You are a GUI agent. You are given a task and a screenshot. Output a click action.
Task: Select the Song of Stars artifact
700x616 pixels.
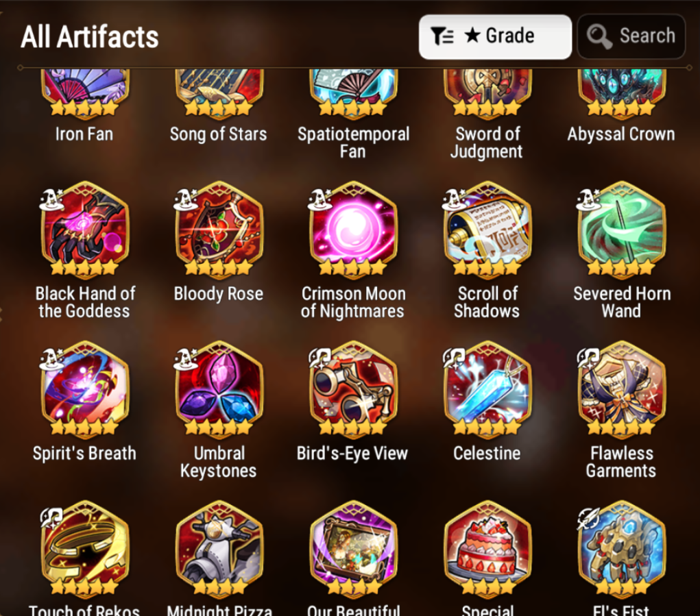(219, 94)
